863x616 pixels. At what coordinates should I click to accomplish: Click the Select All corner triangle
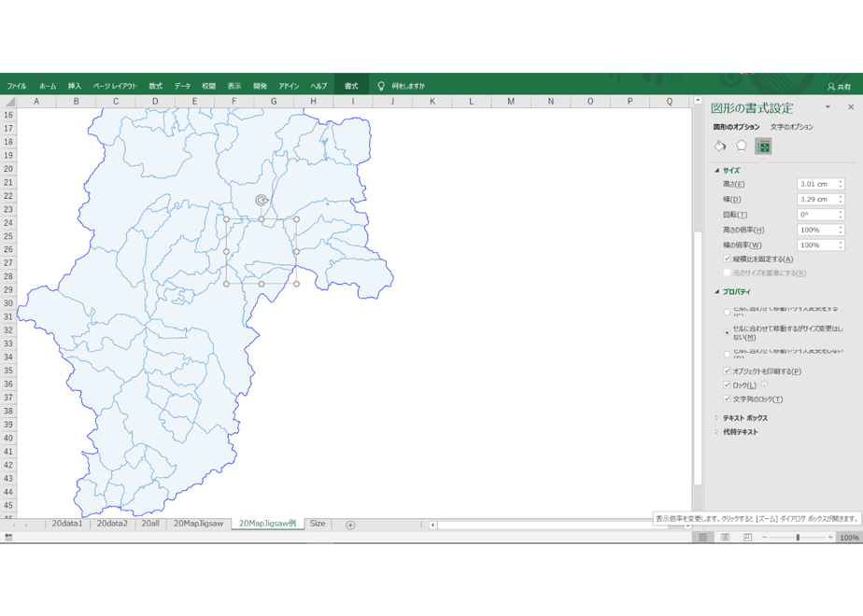point(9,102)
